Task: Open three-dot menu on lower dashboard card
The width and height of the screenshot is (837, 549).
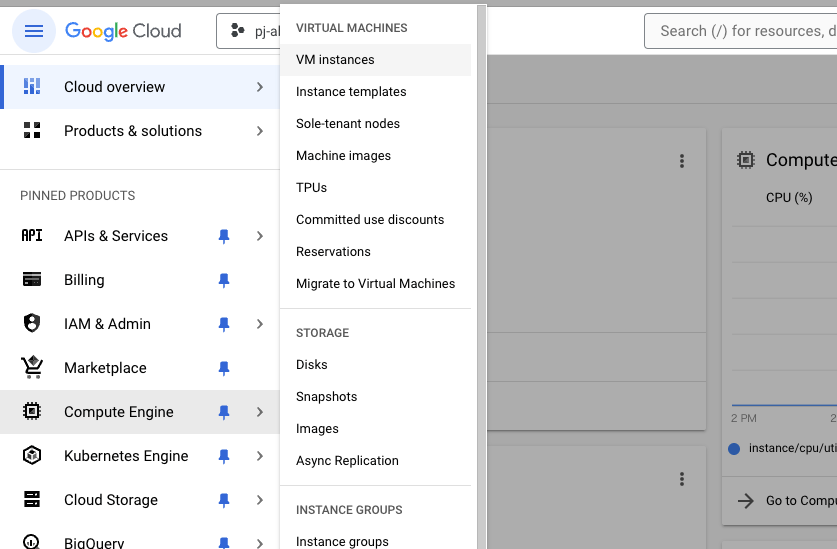Action: (x=682, y=479)
